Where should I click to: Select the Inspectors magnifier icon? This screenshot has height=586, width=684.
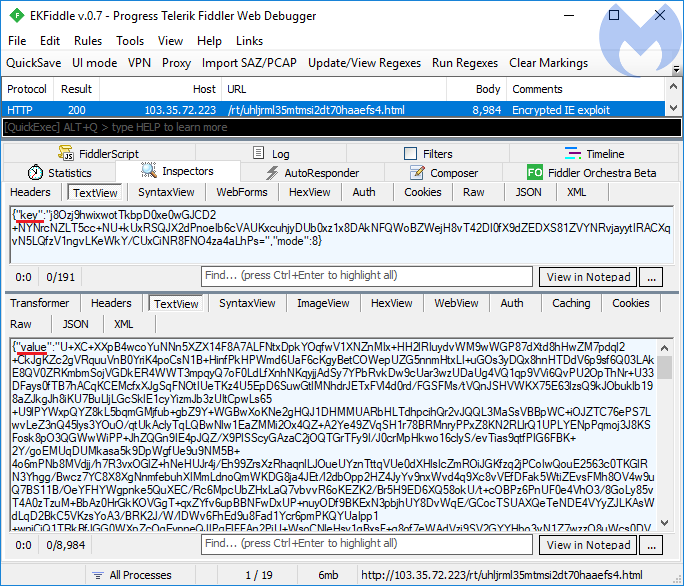149,171
